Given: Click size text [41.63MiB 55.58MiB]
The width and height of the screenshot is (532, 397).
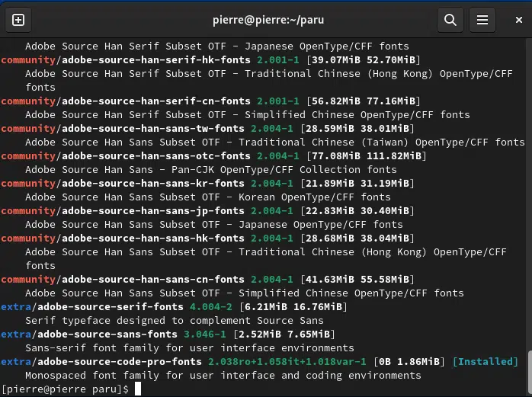Looking at the screenshot, I should tap(357, 280).
